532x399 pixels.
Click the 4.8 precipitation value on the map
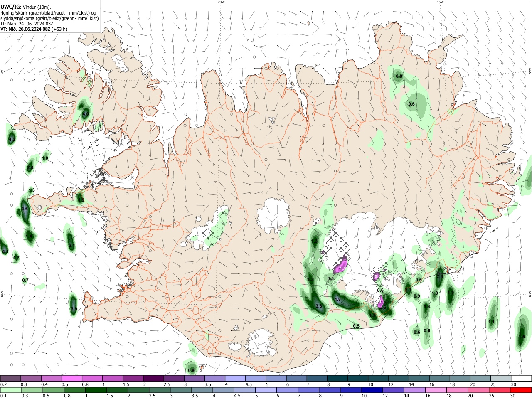pos(337,299)
